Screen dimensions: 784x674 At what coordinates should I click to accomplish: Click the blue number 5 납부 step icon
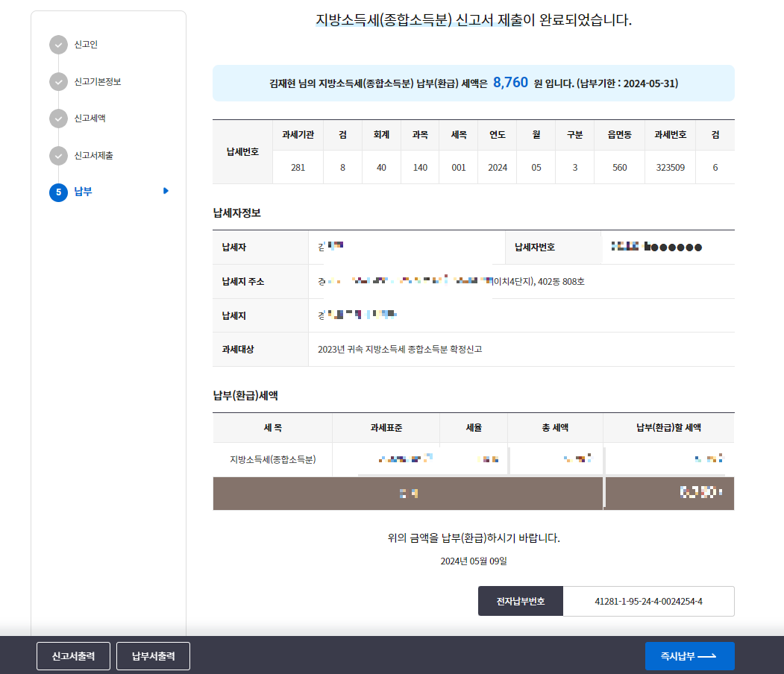pyautogui.click(x=59, y=192)
